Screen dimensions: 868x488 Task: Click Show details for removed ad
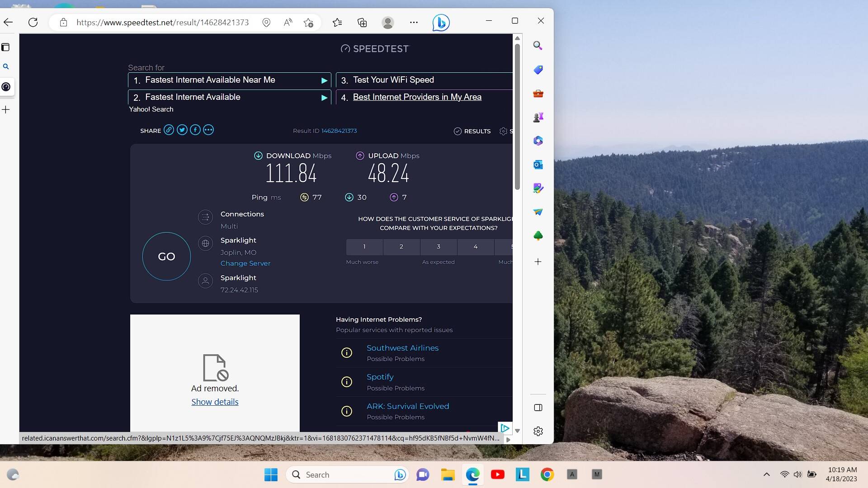pyautogui.click(x=215, y=402)
